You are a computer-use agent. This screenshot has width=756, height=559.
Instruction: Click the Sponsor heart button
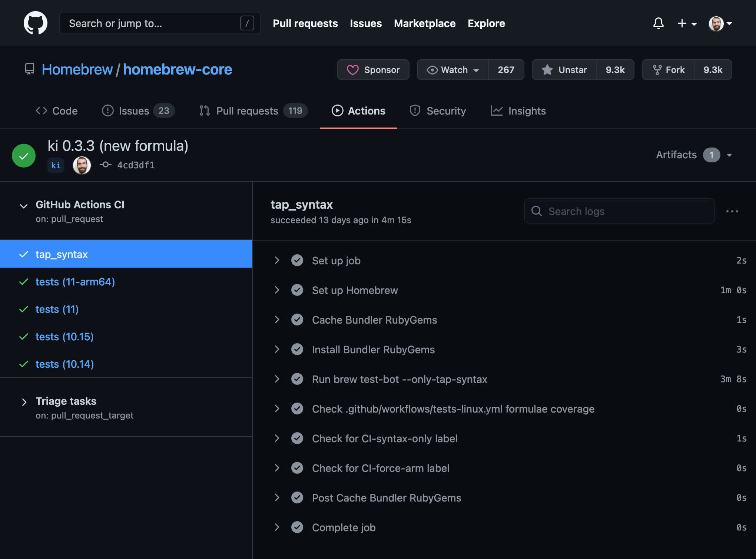tap(373, 70)
